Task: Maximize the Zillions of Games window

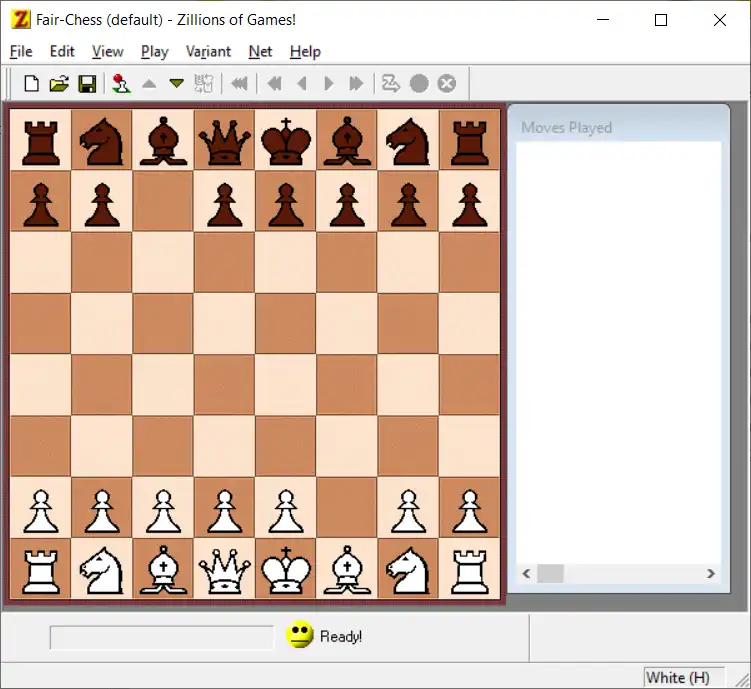Action: [x=661, y=20]
